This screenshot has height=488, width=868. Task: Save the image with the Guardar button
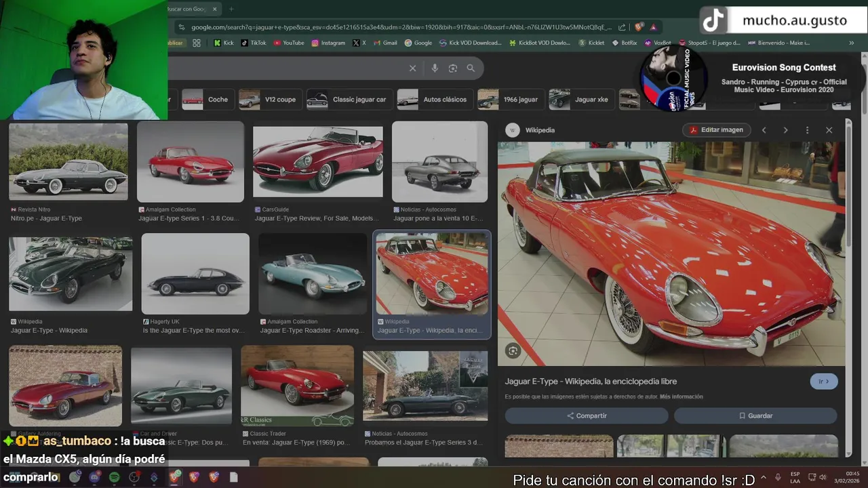point(755,415)
